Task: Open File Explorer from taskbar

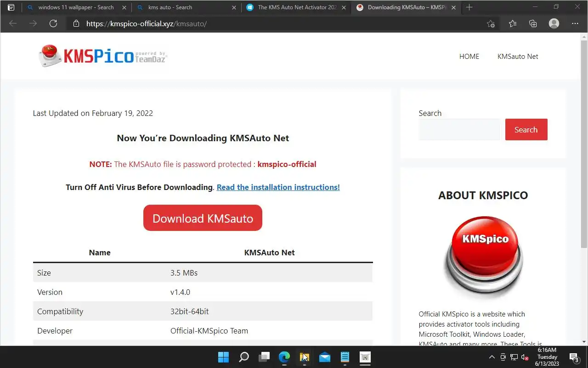Action: point(305,357)
